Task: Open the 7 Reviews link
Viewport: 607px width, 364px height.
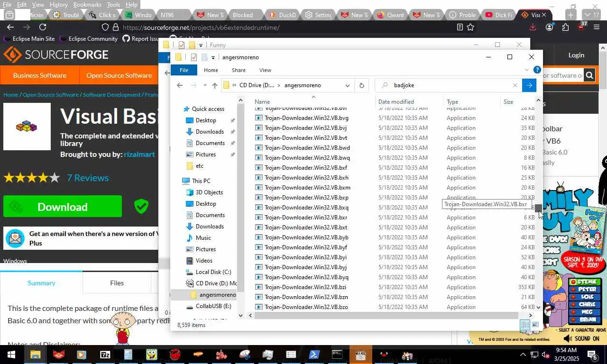Action: [88, 178]
